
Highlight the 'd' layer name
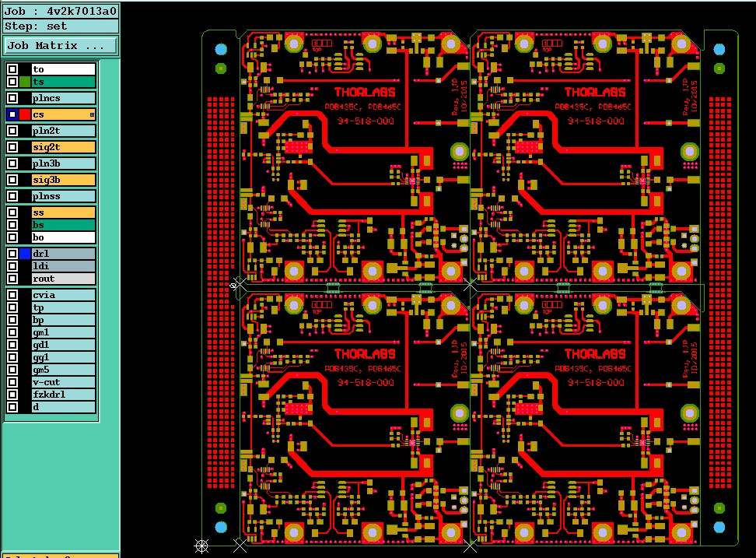63,407
